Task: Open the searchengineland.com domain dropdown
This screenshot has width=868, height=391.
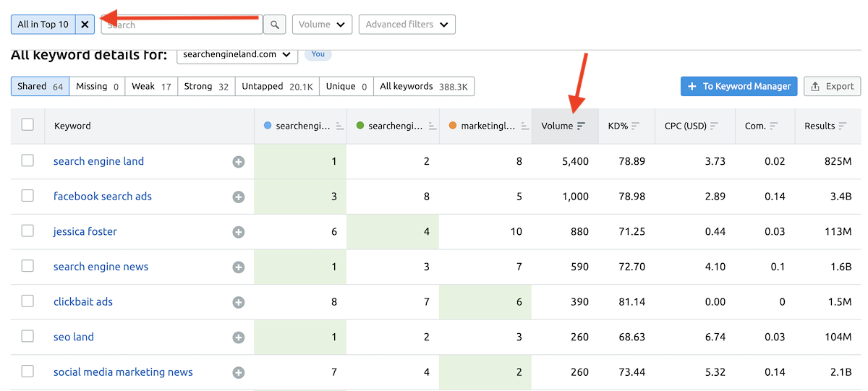Action: coord(237,54)
